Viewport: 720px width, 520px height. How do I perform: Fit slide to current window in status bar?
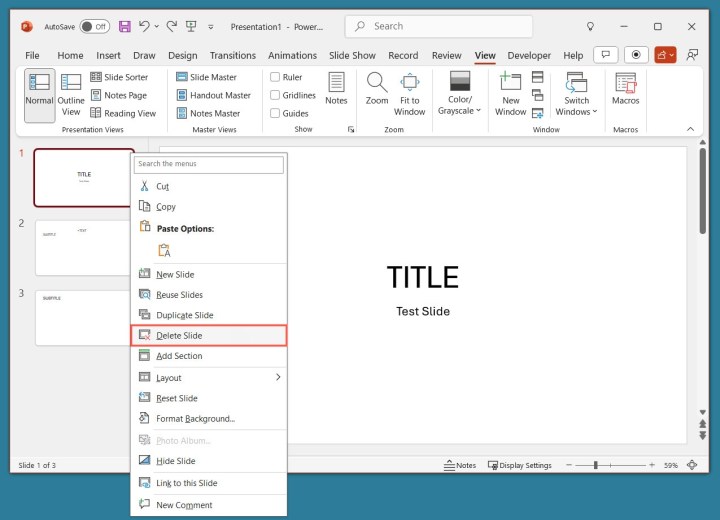pos(692,465)
